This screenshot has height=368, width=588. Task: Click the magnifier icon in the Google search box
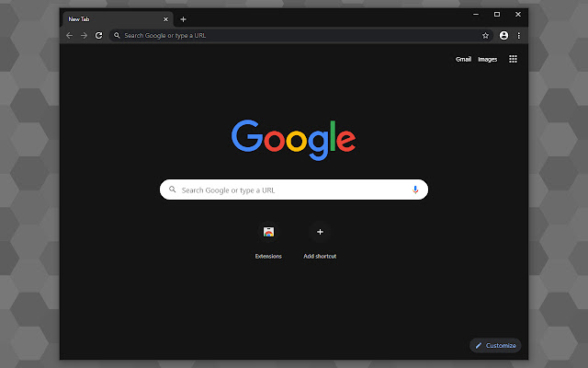[x=172, y=190]
